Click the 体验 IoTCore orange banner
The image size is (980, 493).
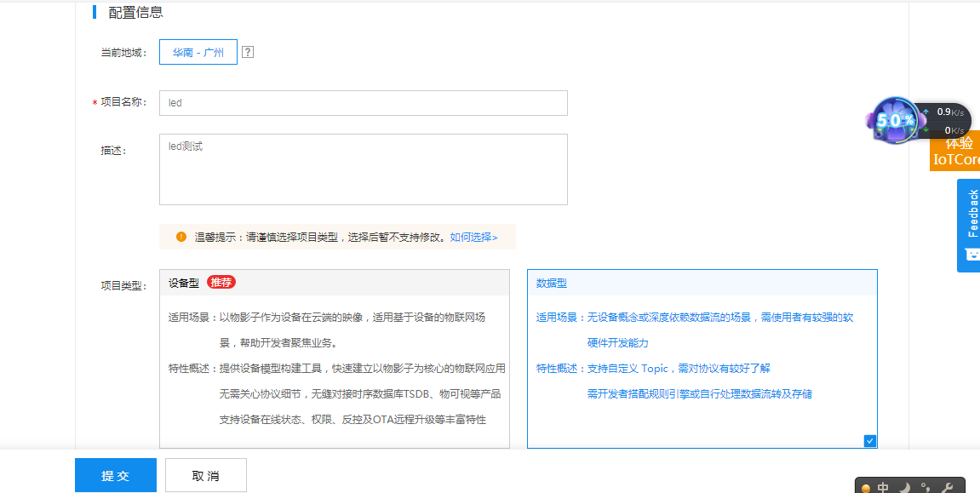tap(958, 154)
